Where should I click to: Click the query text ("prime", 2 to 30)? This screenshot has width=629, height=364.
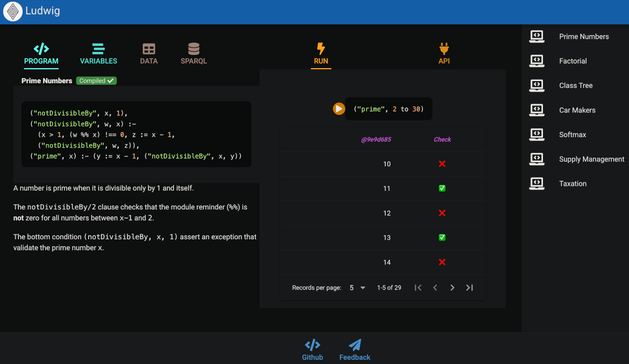pos(388,109)
